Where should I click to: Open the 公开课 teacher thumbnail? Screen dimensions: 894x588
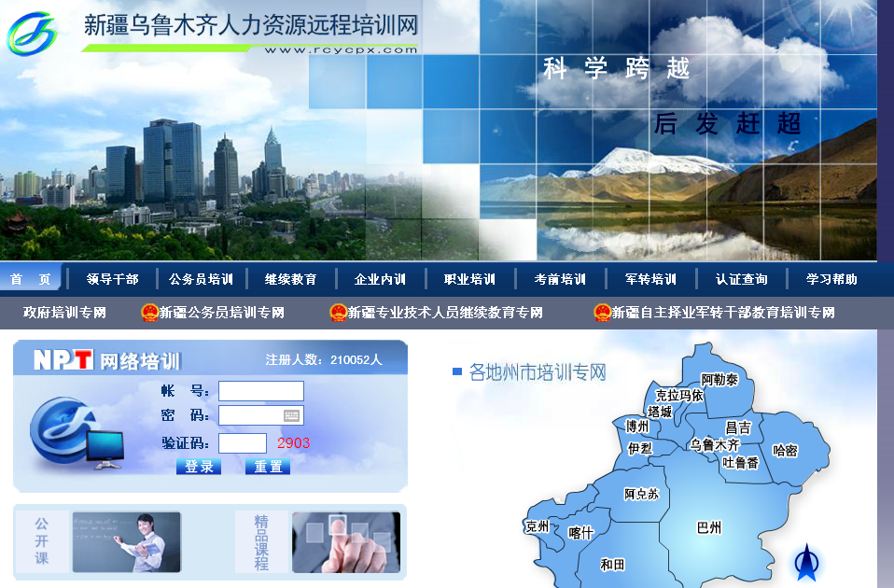click(x=126, y=541)
